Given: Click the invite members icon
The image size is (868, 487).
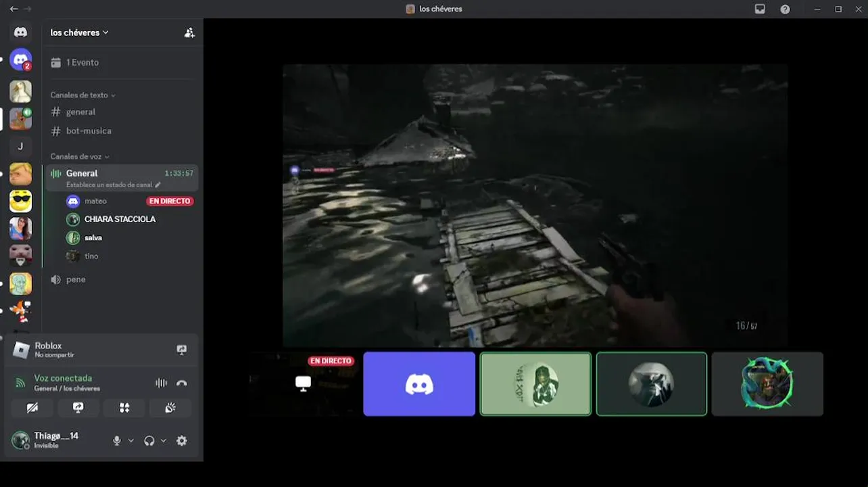Looking at the screenshot, I should point(189,32).
